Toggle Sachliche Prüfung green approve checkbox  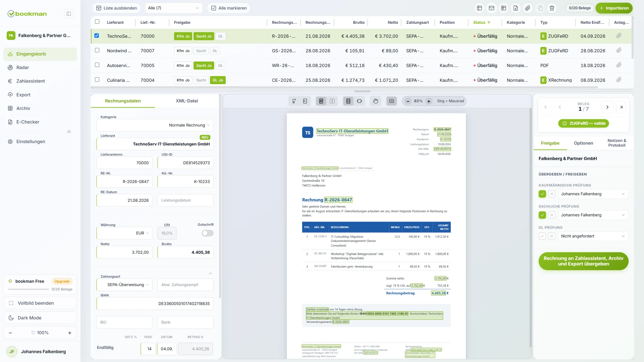(x=542, y=215)
